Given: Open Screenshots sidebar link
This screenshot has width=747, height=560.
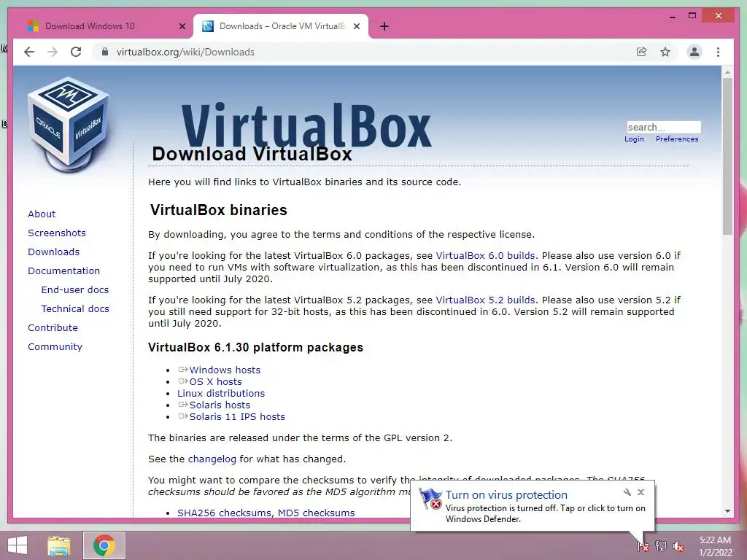Looking at the screenshot, I should click(x=57, y=233).
